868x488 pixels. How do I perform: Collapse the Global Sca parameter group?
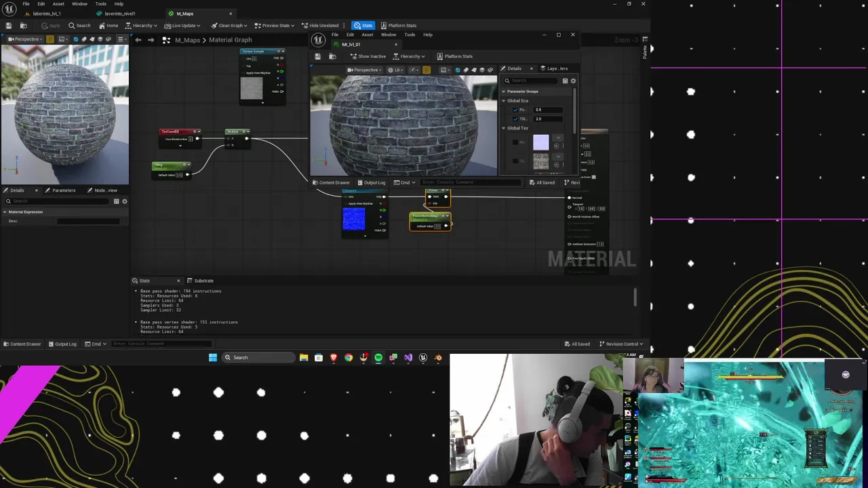[504, 101]
